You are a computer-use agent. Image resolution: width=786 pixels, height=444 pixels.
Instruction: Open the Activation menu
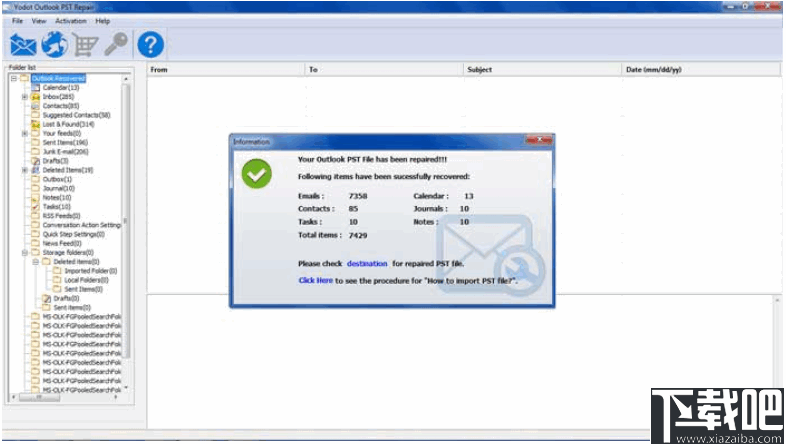(x=71, y=21)
